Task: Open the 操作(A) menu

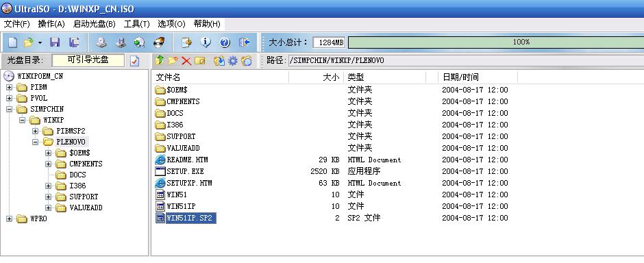Action: 51,24
